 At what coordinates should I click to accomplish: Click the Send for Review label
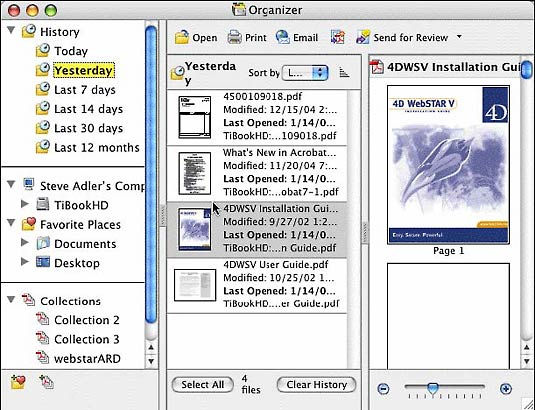410,38
